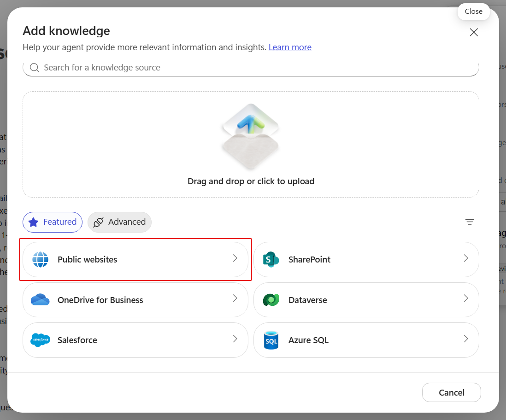This screenshot has height=420, width=506.
Task: Click the SharePoint logo icon
Action: pos(271,259)
